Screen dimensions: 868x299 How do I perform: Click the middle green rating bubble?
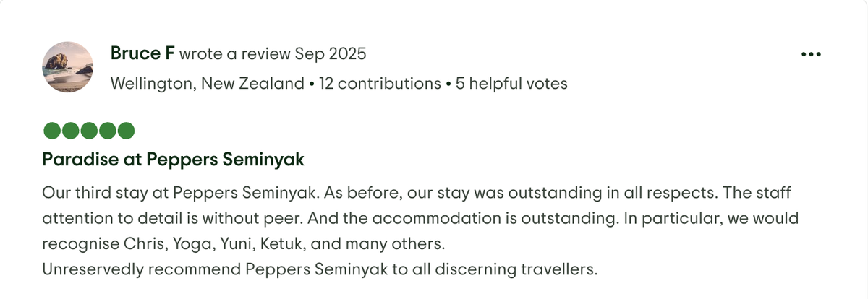click(x=89, y=131)
